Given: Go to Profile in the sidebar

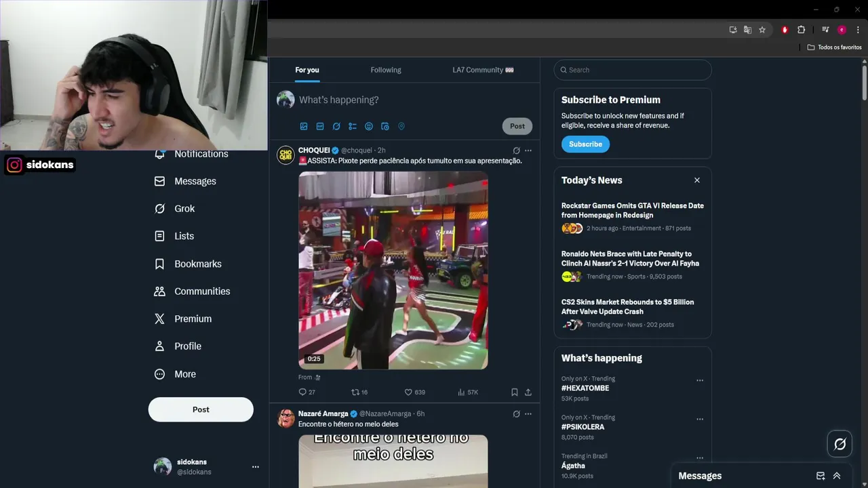Looking at the screenshot, I should pos(178,346).
